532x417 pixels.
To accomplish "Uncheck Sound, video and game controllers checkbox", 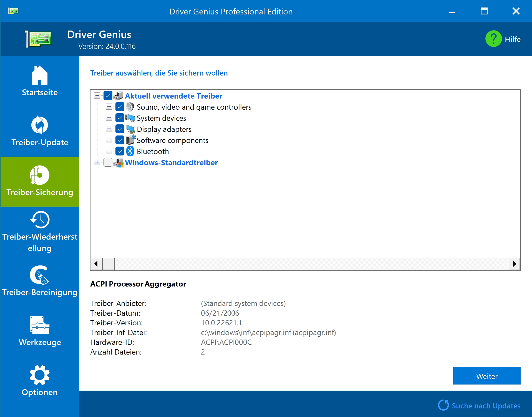I will pyautogui.click(x=120, y=107).
